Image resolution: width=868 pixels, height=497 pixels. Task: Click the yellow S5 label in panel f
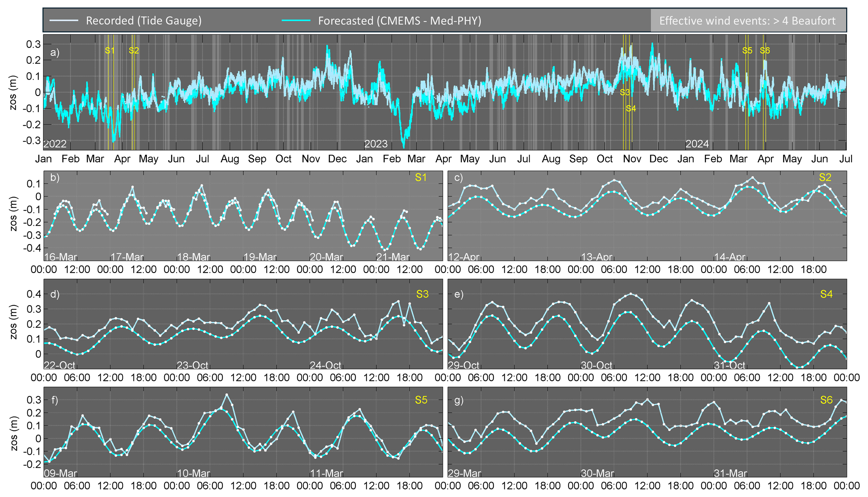[x=421, y=400]
